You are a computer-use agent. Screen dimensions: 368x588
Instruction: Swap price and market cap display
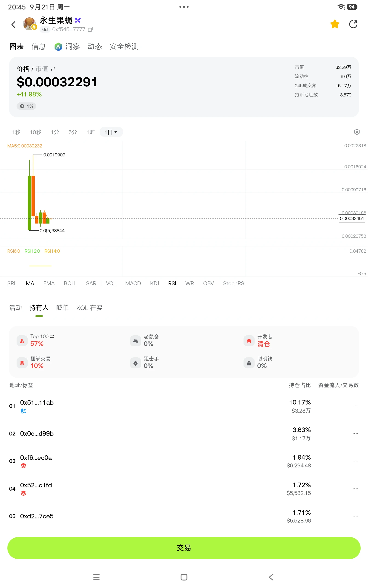(53, 69)
